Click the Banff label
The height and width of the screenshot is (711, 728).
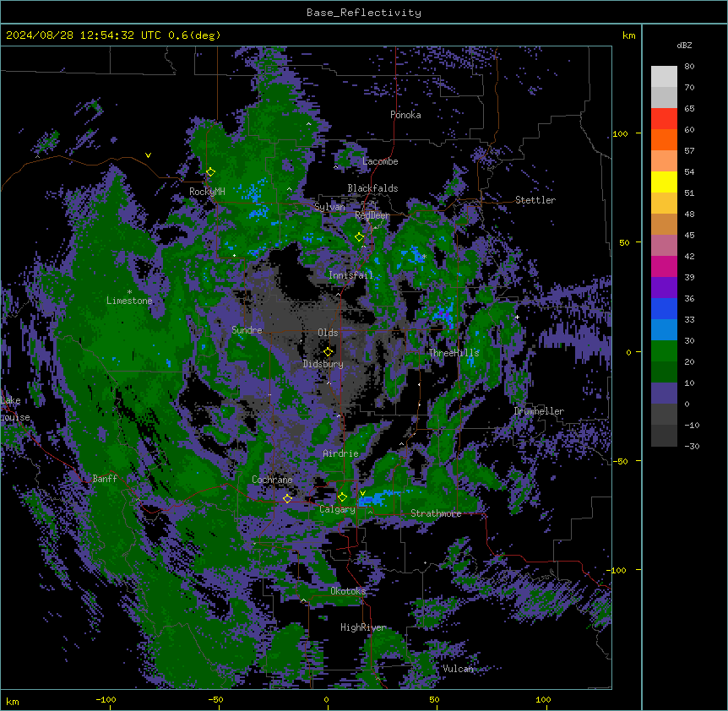coord(105,479)
